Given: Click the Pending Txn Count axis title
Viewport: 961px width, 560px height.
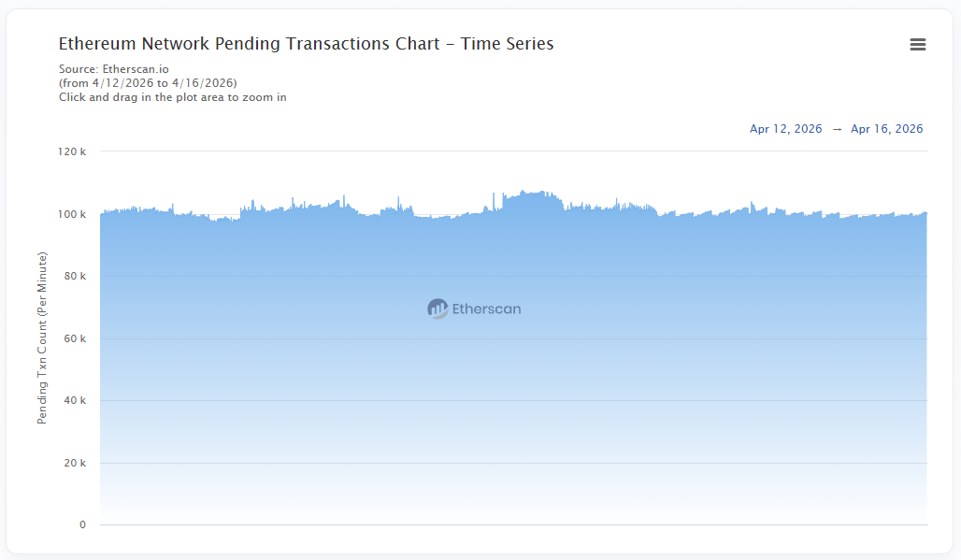Looking at the screenshot, I should (42, 337).
